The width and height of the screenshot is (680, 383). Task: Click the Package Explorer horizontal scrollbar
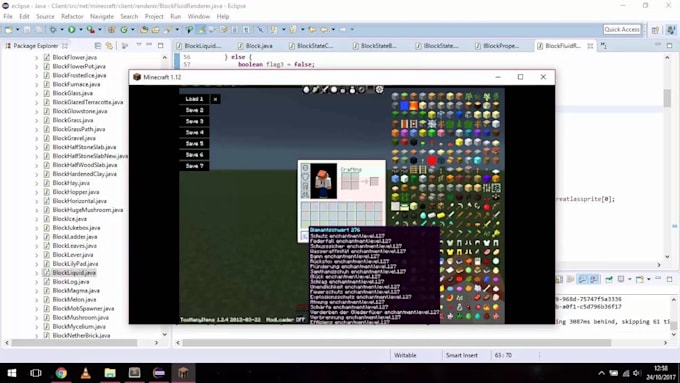(x=74, y=343)
